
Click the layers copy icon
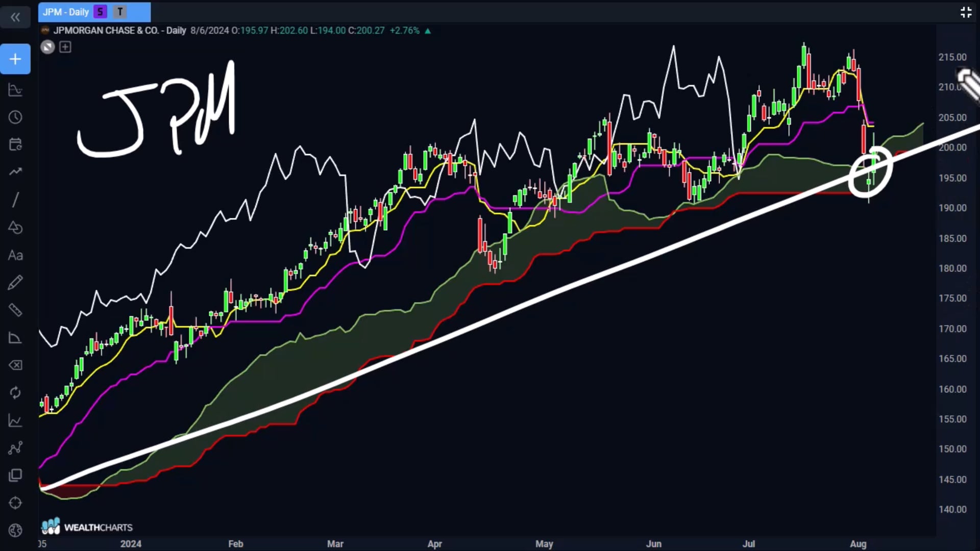[x=15, y=475]
